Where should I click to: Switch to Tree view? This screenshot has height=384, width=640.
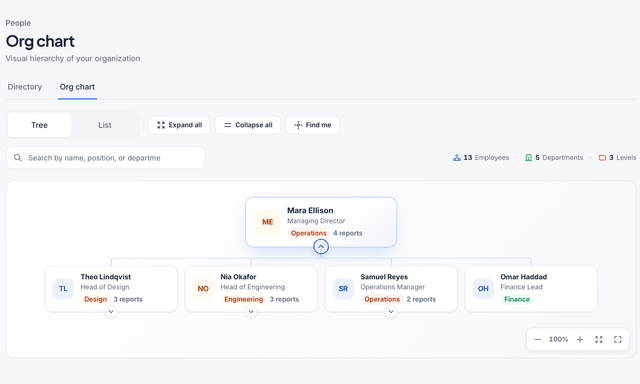coord(39,125)
